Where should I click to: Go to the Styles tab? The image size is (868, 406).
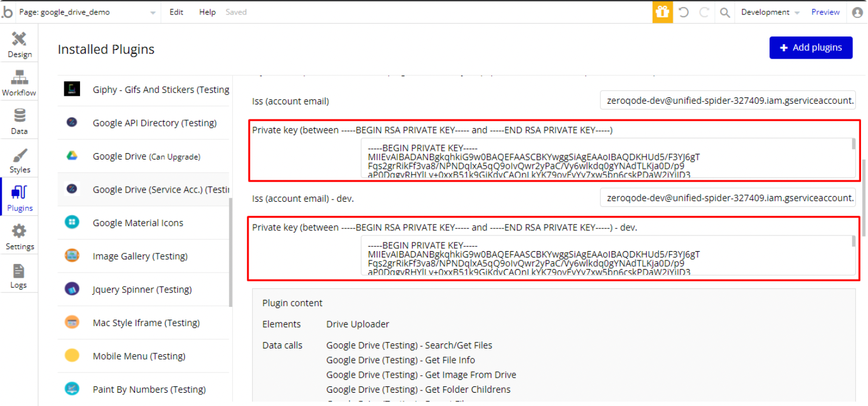click(19, 160)
